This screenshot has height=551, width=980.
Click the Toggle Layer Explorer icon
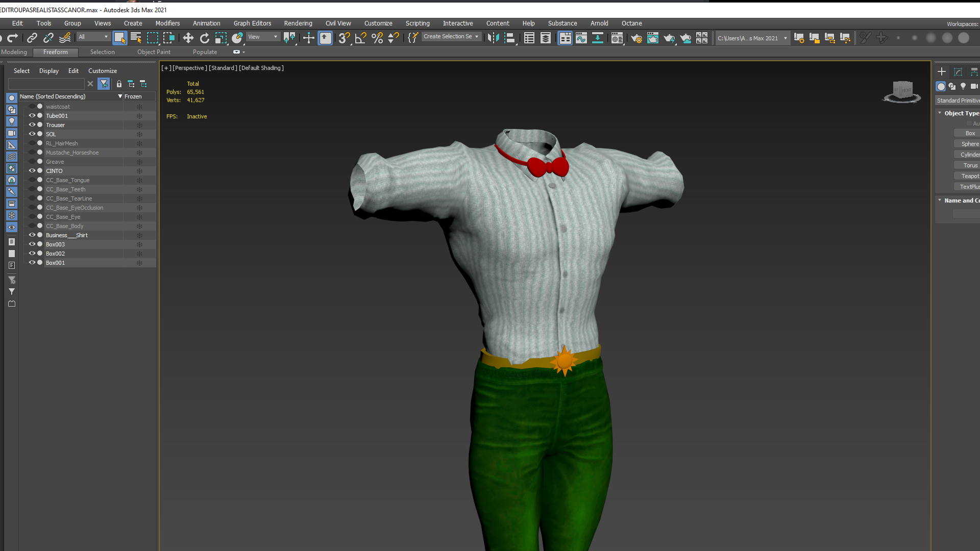[x=546, y=38]
